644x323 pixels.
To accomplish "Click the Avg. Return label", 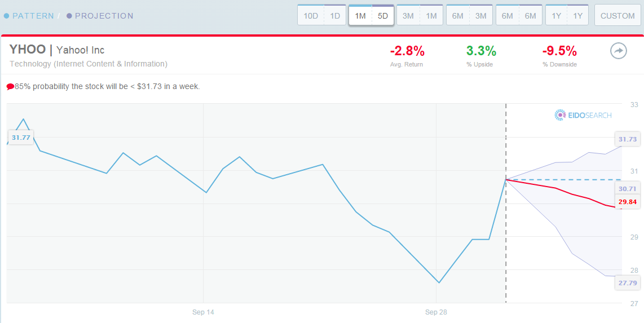I will pos(406,64).
